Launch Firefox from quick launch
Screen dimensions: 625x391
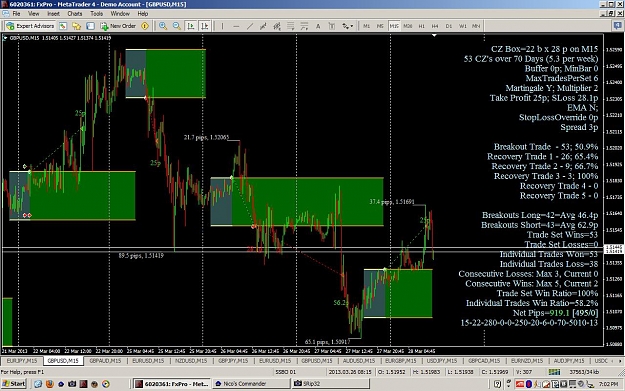click(x=50, y=384)
